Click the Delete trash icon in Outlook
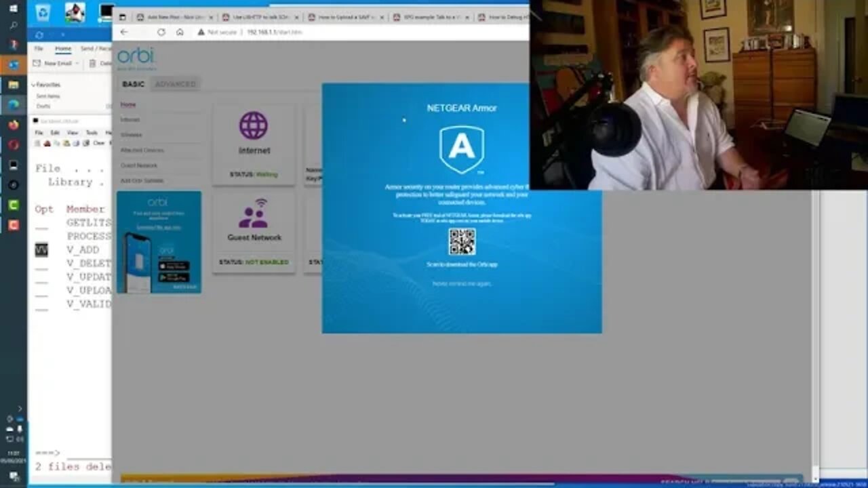The width and height of the screenshot is (868, 488). pos(92,63)
